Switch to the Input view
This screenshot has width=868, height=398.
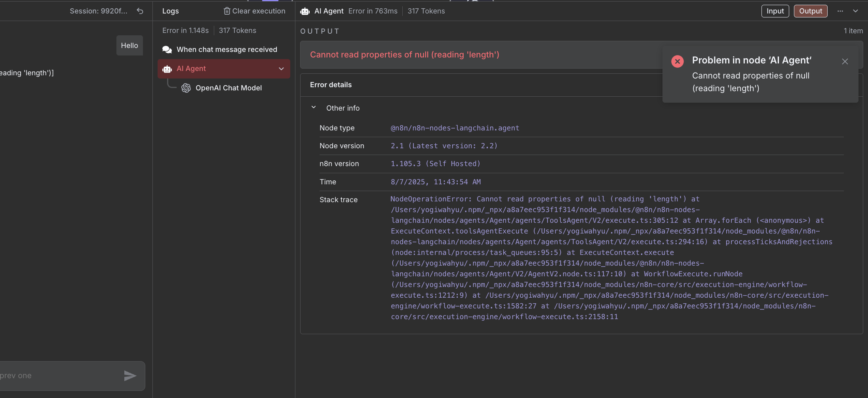click(x=775, y=11)
